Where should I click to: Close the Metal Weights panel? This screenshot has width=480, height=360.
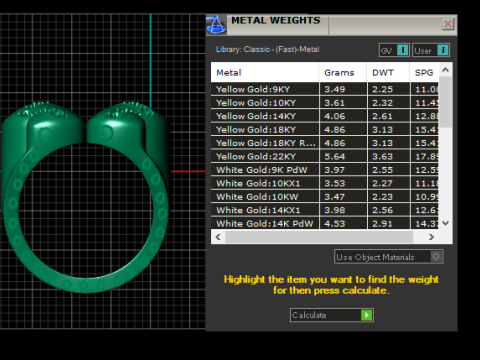448,24
